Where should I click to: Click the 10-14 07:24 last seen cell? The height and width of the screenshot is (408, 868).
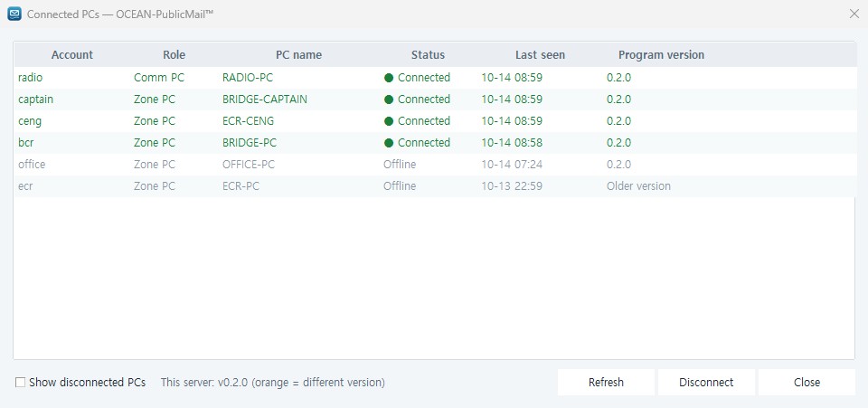(x=512, y=165)
